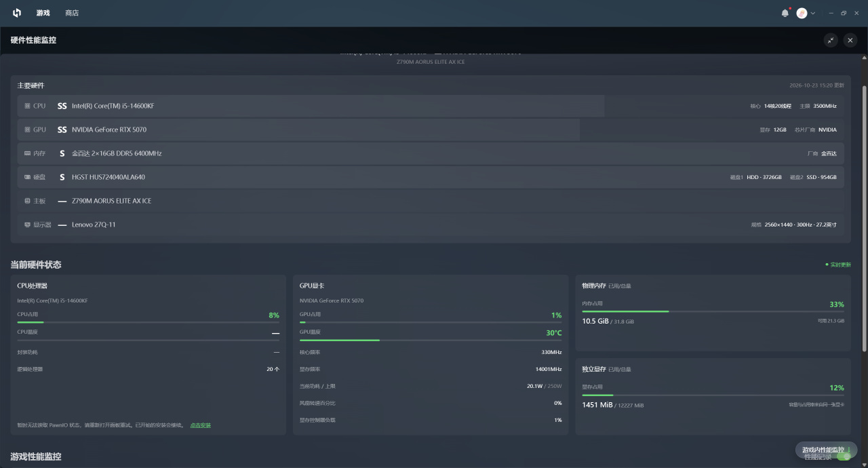
Task: Select the Intel(R) Core(TM) i5-14600KF row text
Action: click(x=113, y=106)
